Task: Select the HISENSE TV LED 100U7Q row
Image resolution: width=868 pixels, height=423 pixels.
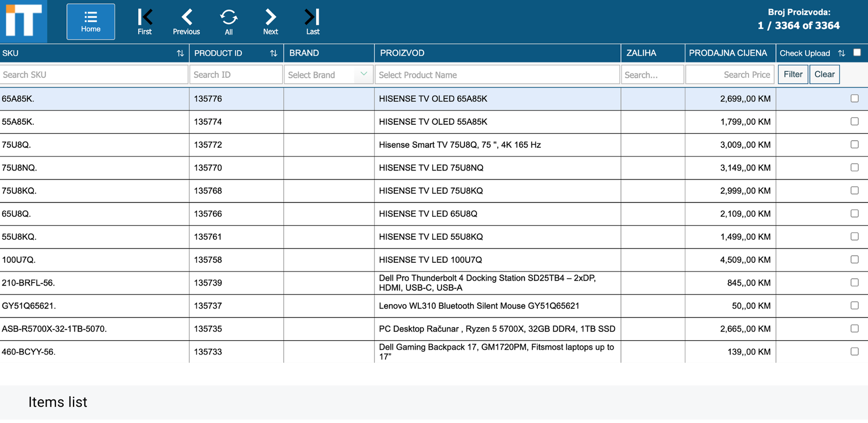Action: (x=434, y=260)
